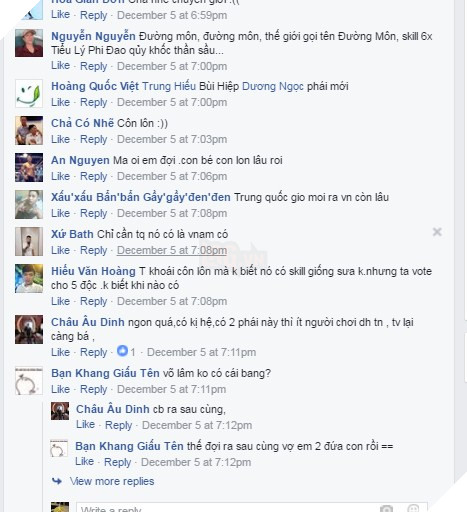Reply to Bạn Khang Giấu Tên's võ lâm comment

pyautogui.click(x=94, y=389)
